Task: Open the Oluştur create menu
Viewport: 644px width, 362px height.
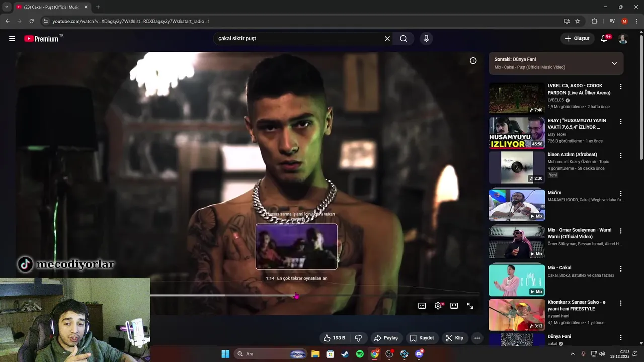Action: [577, 39]
